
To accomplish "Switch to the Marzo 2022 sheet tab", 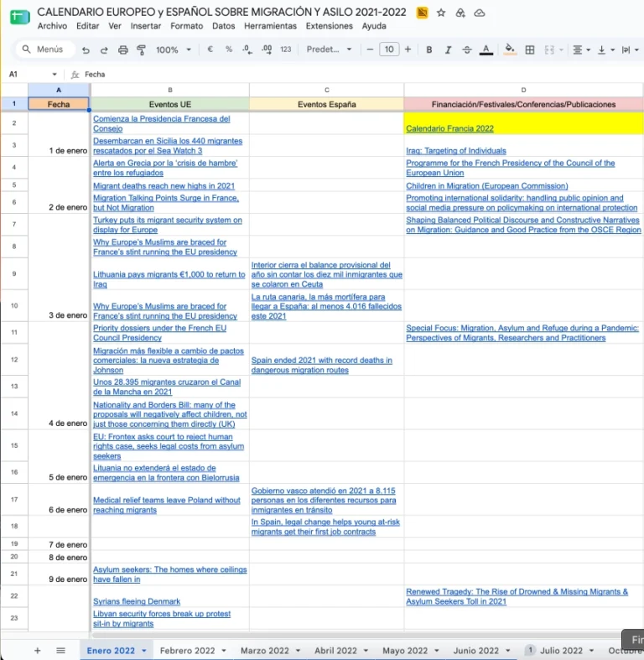I will point(265,650).
